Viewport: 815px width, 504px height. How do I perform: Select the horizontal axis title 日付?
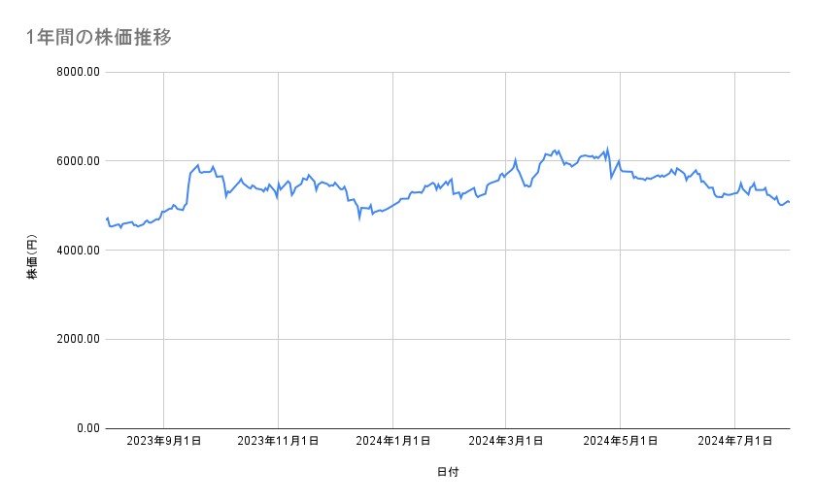tap(448, 472)
